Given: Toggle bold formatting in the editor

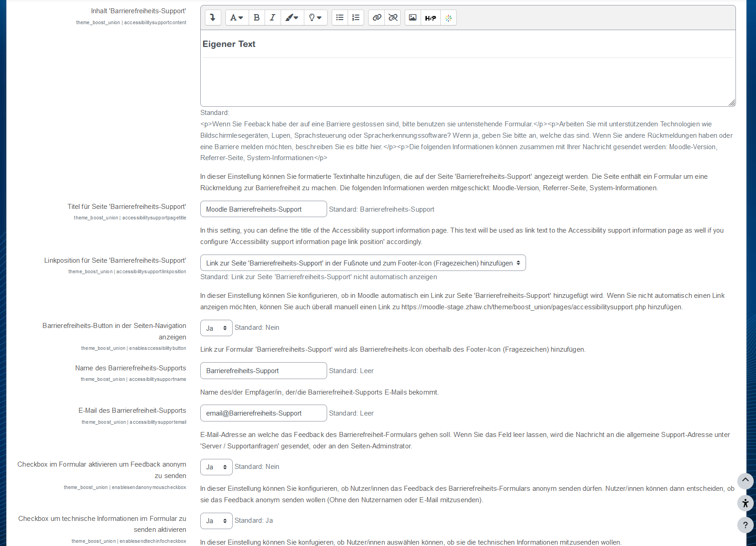Looking at the screenshot, I should pos(256,18).
